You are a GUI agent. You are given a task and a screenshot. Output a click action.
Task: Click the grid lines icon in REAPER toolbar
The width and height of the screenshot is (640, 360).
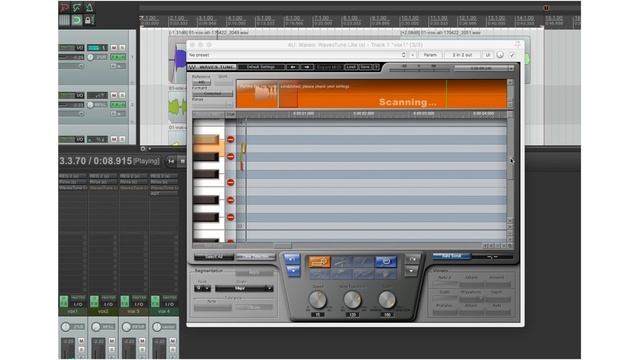click(x=64, y=20)
